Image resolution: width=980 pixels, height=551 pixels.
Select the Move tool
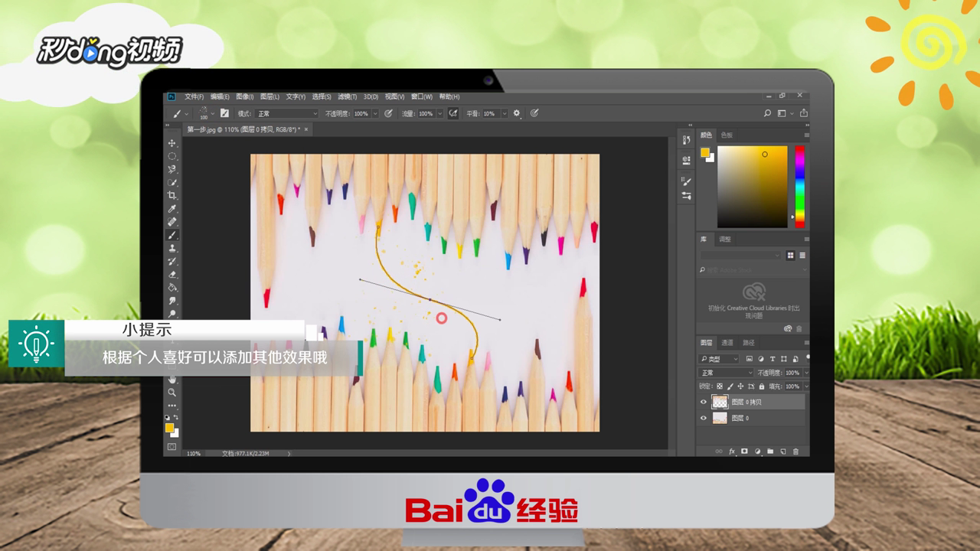pyautogui.click(x=172, y=143)
